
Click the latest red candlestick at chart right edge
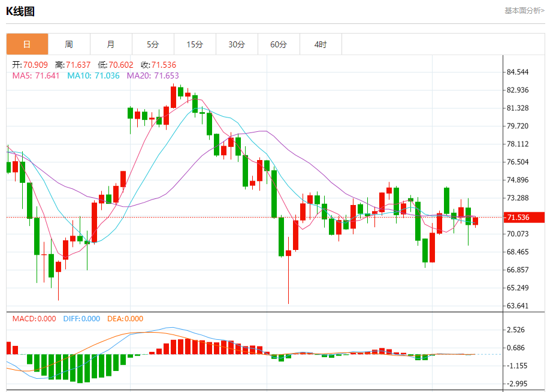click(x=475, y=221)
